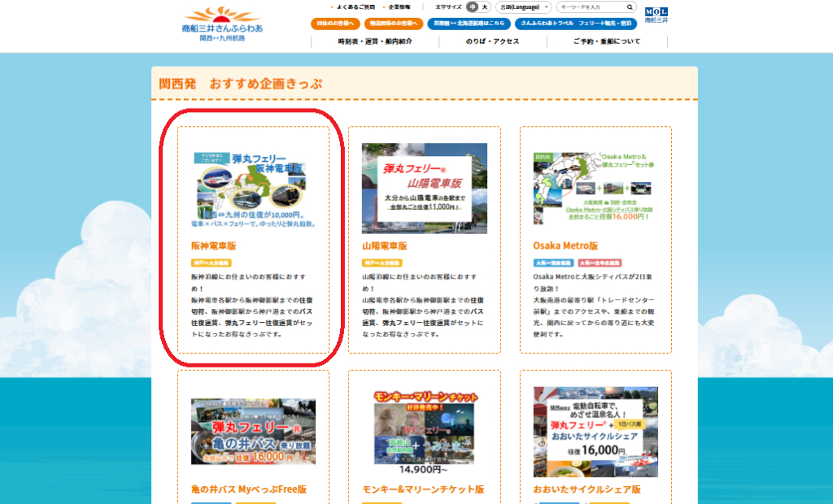This screenshot has width=833, height=504.
Task: Click the 山陽電車版 ticket banner image
Action: point(425,189)
